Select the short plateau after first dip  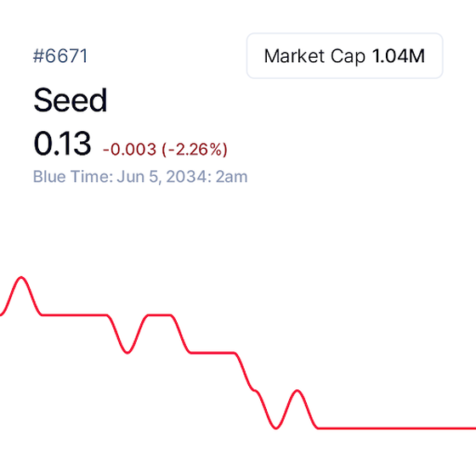pyautogui.click(x=160, y=315)
